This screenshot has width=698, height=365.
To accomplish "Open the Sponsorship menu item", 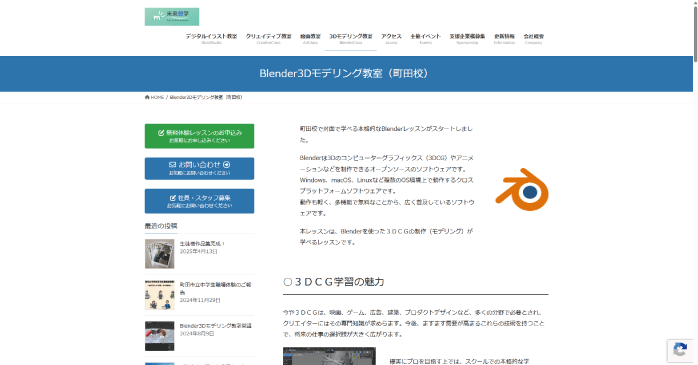I will [467, 39].
